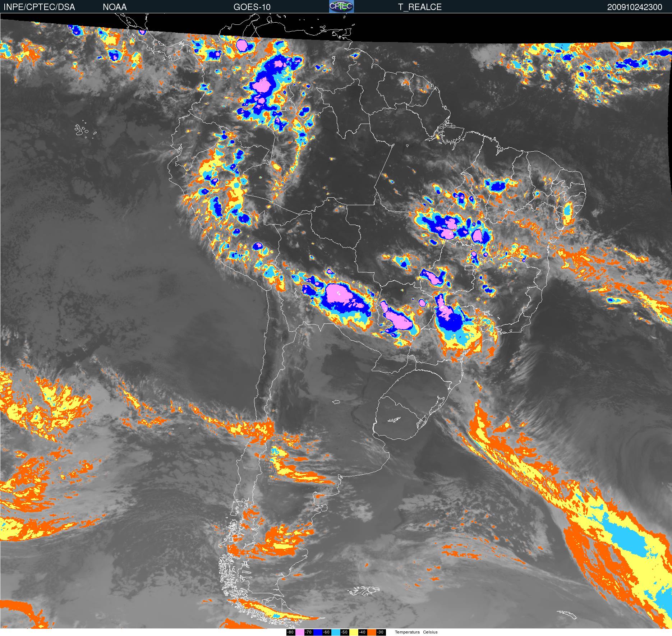
Task: Click the -70 legend value
Action: tap(308, 632)
